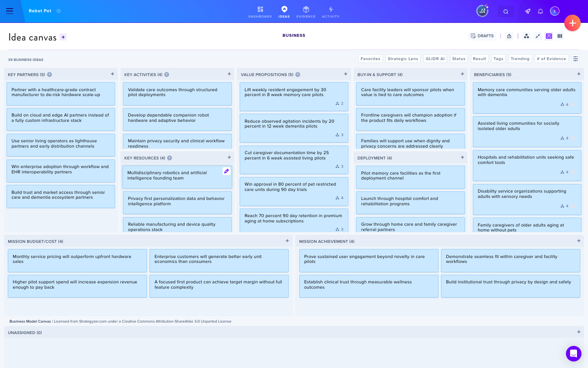Add a new Value Propositions idea

345,74
